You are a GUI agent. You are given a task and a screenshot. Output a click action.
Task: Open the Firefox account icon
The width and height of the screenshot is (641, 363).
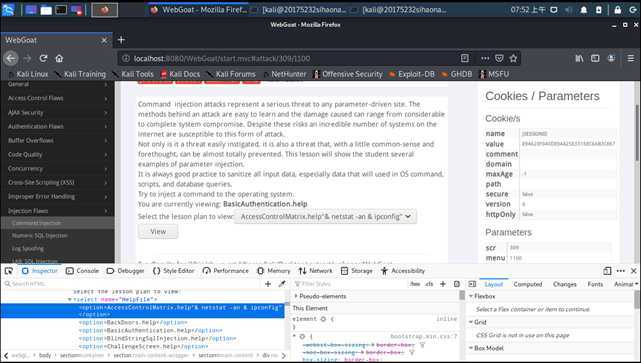pyautogui.click(x=611, y=58)
